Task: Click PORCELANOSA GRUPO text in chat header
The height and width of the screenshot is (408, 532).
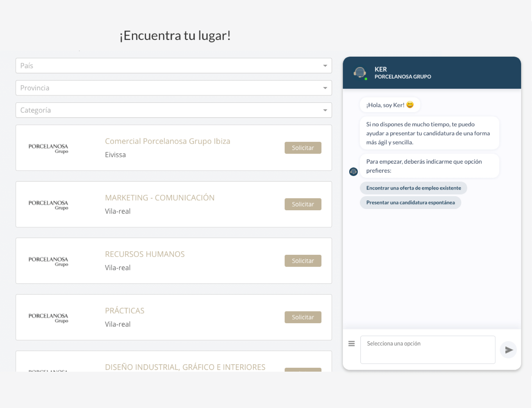Action: pyautogui.click(x=403, y=77)
